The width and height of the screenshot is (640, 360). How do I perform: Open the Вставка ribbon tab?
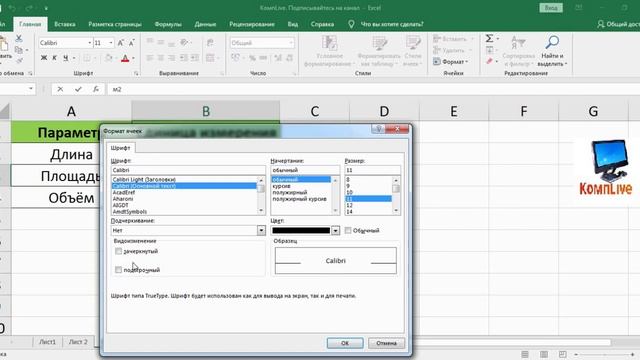point(64,24)
